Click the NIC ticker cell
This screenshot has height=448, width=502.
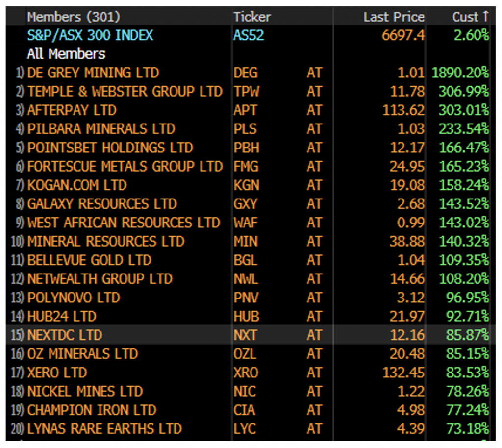pos(245,391)
